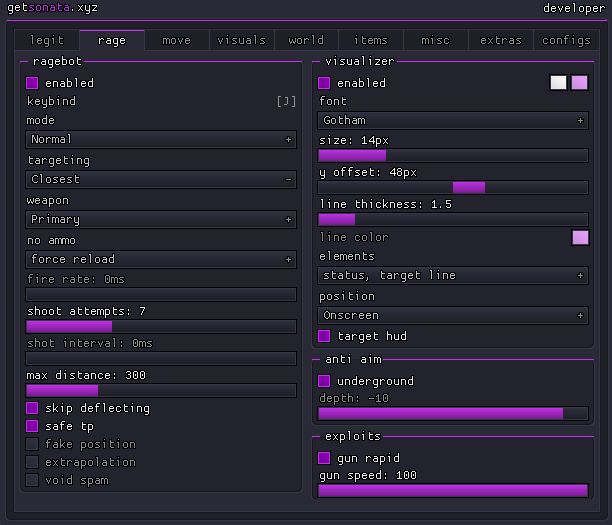This screenshot has width=612, height=525.
Task: Click the anti aim section heading
Action: click(x=353, y=359)
